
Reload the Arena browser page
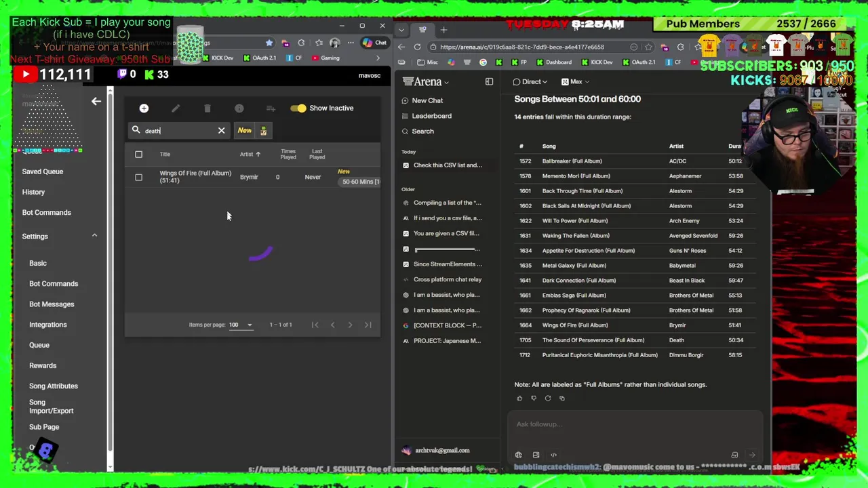(x=417, y=47)
